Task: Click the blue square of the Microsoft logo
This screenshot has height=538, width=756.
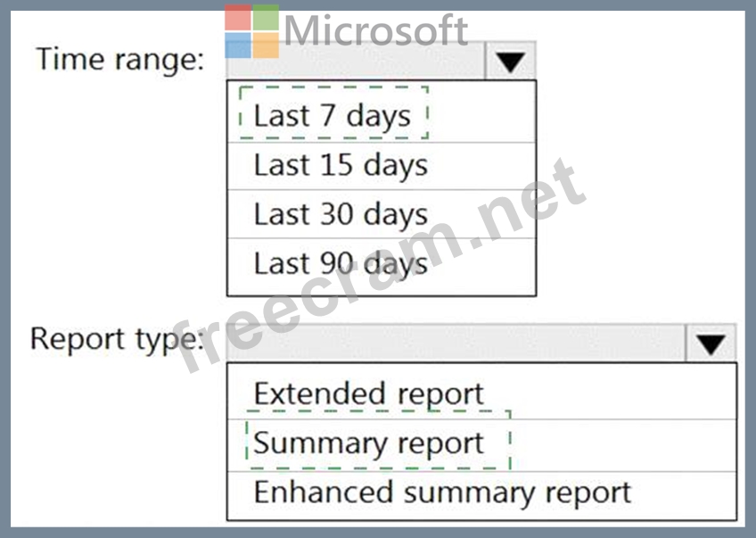Action: pos(238,46)
